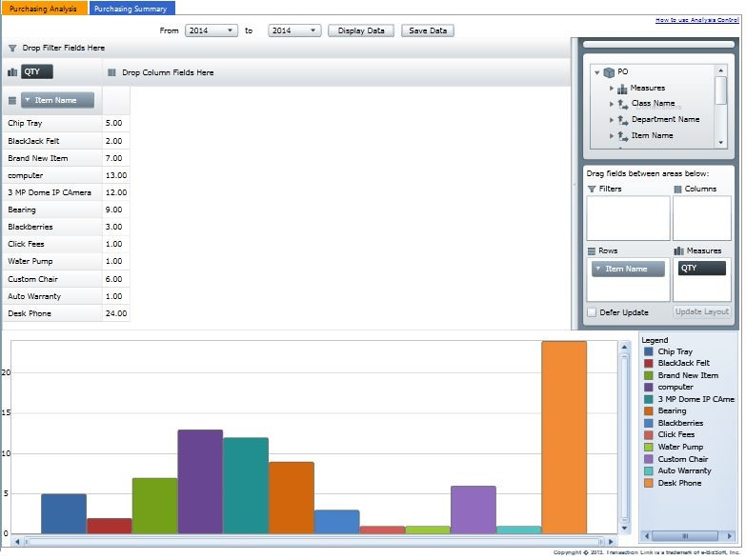This screenshot has width=746, height=560.
Task: Expand the Department Name dimension node
Action: coord(612,120)
